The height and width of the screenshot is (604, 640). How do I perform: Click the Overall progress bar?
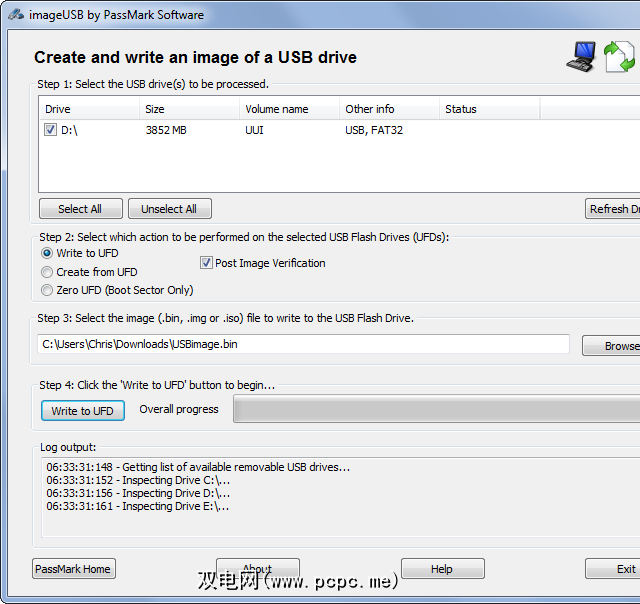coord(437,409)
